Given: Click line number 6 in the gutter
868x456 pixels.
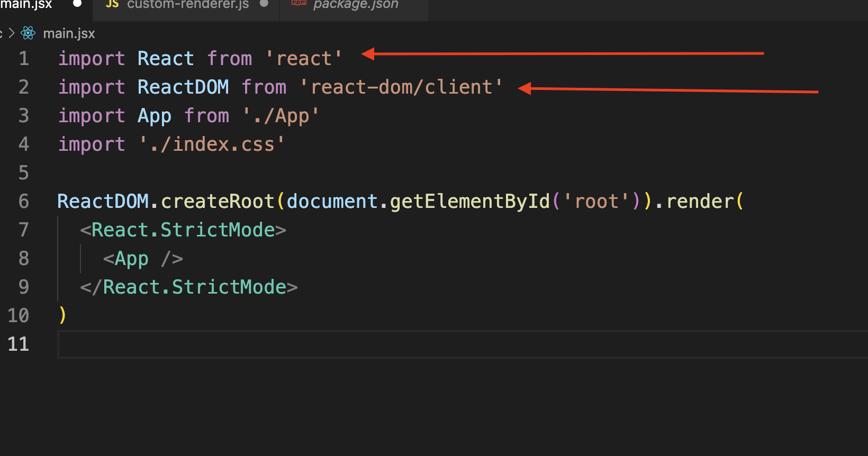Looking at the screenshot, I should click(24, 201).
